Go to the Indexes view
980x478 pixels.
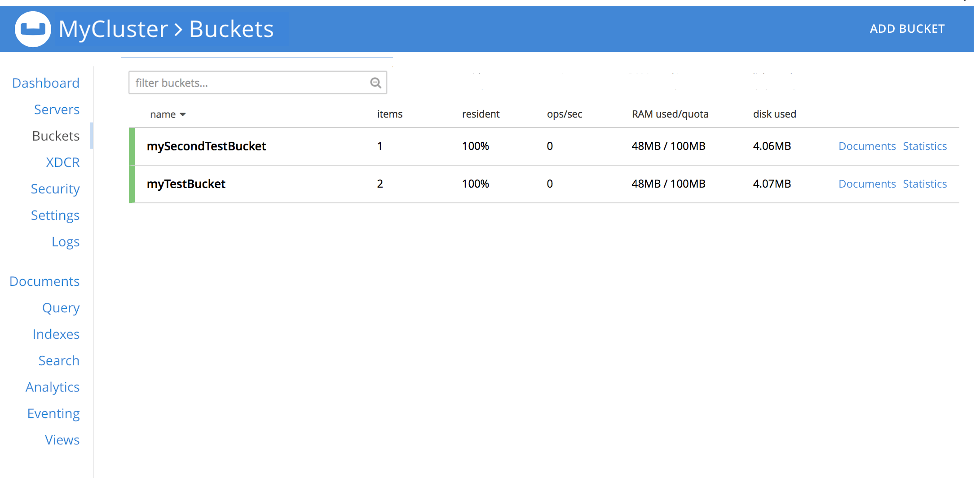[56, 334]
